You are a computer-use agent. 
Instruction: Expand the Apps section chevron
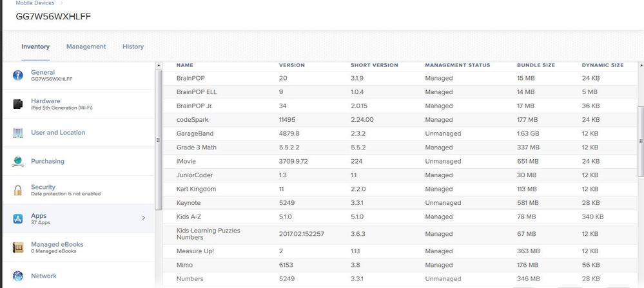click(143, 218)
